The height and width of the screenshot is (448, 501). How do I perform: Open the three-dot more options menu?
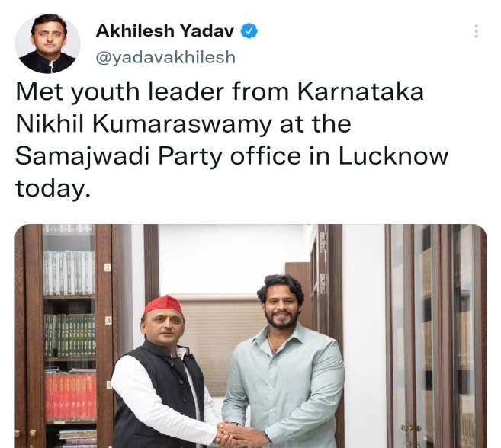[x=476, y=31]
